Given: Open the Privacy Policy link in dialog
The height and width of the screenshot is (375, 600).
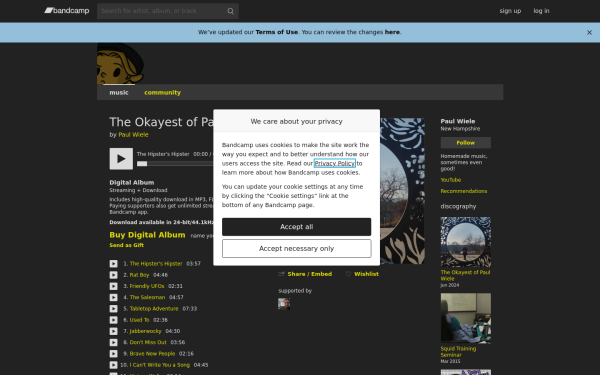Looking at the screenshot, I should [335, 163].
